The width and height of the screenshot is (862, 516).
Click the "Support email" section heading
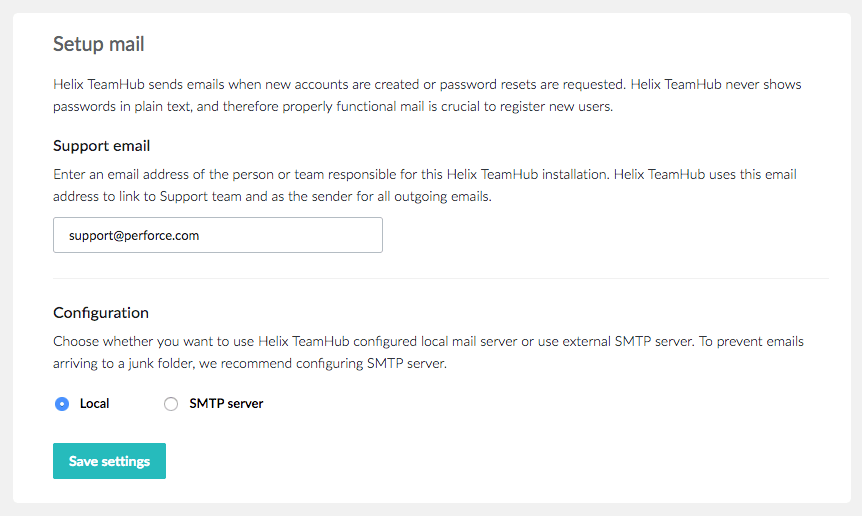point(101,146)
